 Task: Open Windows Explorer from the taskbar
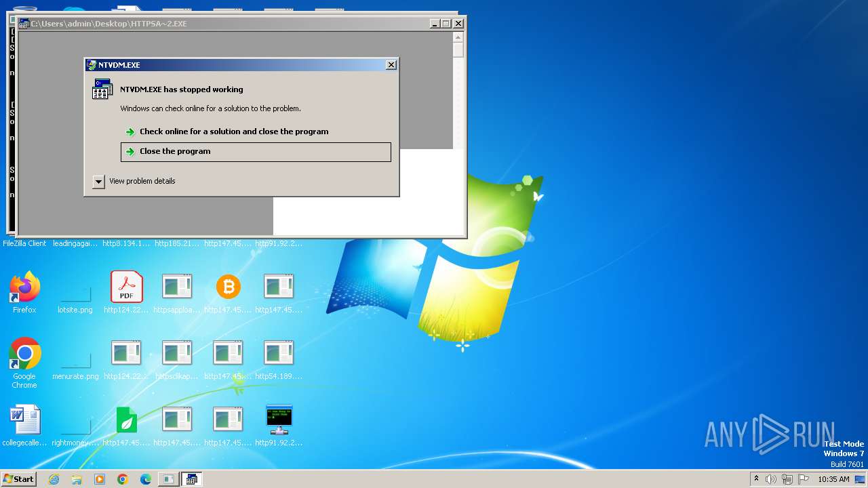(x=77, y=479)
